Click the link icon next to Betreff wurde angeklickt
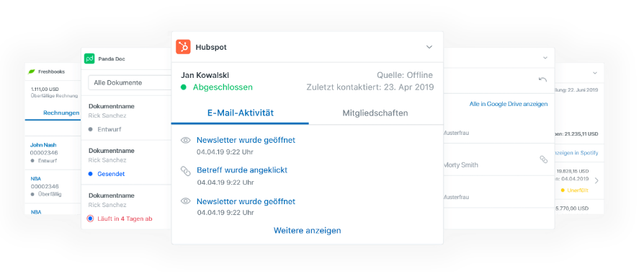Screen dimensions: 644x272 point(186,170)
